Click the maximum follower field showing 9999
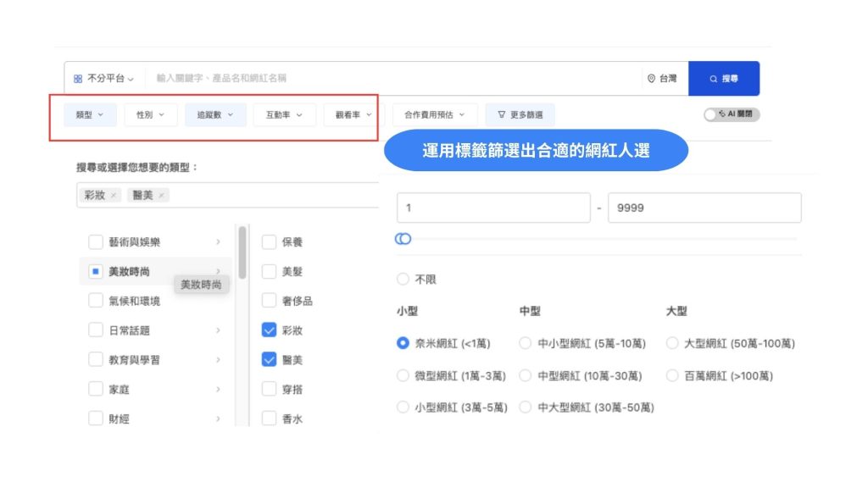This screenshot has width=868, height=488. 704,208
